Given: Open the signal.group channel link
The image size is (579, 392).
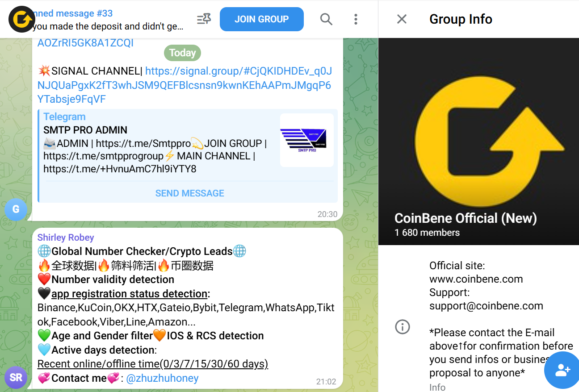Looking at the screenshot, I should (185, 85).
